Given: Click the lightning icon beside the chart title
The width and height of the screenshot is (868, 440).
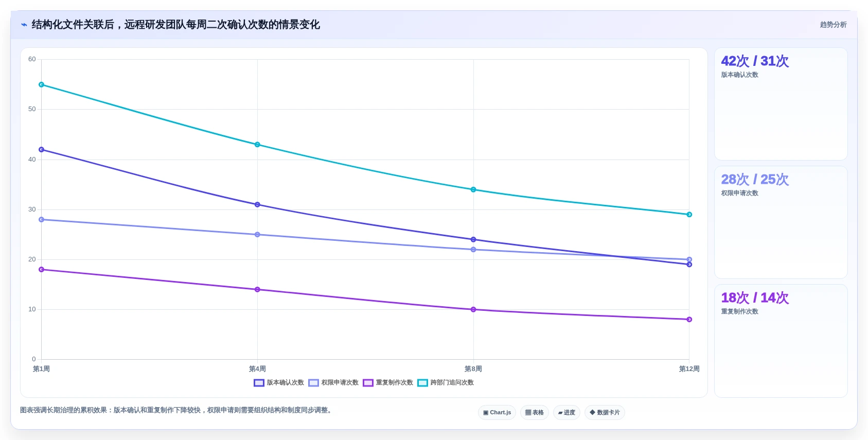Looking at the screenshot, I should tap(24, 25).
